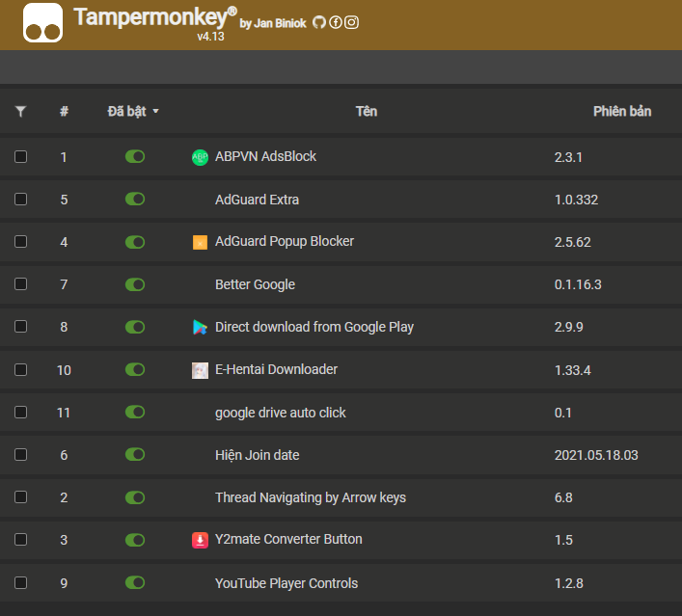This screenshot has width=682, height=616.
Task: Open the AdGuard Popup Blocker script
Action: click(285, 241)
